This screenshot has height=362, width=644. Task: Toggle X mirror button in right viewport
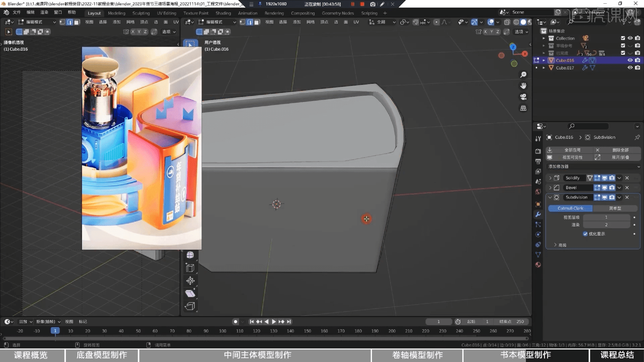[x=485, y=32]
